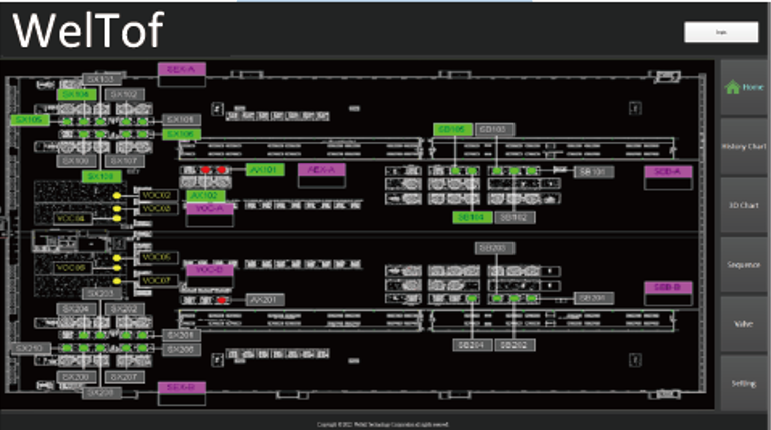Viewport: 771px width, 430px height.
Task: Select the gray SX210 unit label
Action: (28, 348)
